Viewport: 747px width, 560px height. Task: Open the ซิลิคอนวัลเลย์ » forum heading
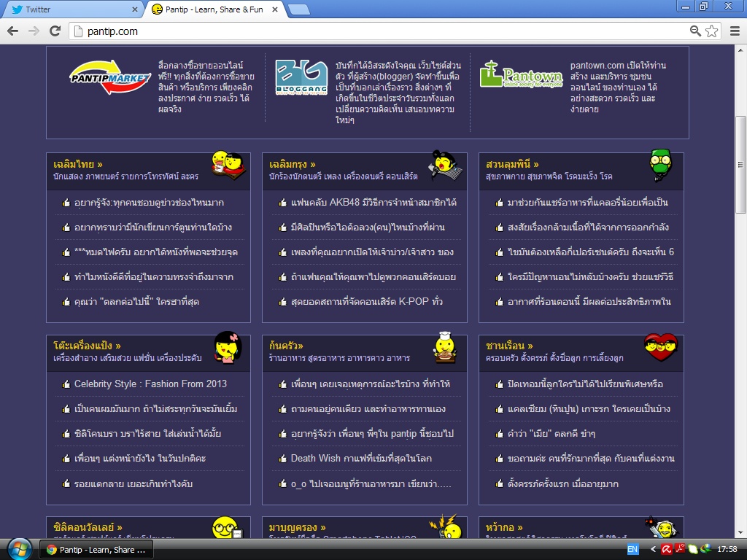[88, 527]
